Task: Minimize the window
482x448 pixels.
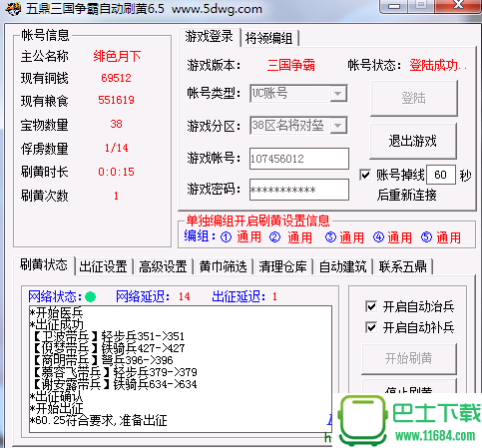Action: coord(394,6)
